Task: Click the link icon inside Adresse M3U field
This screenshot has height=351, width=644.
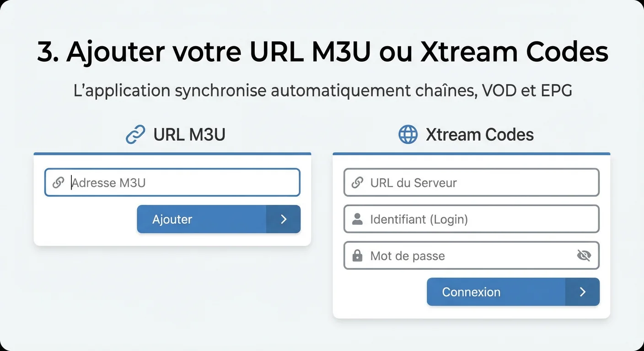Action: pyautogui.click(x=58, y=183)
